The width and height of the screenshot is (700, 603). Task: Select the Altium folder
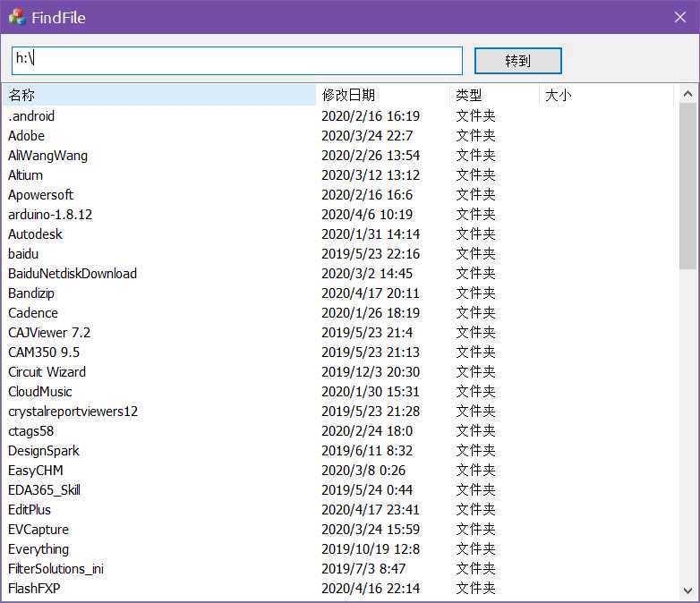pos(25,175)
